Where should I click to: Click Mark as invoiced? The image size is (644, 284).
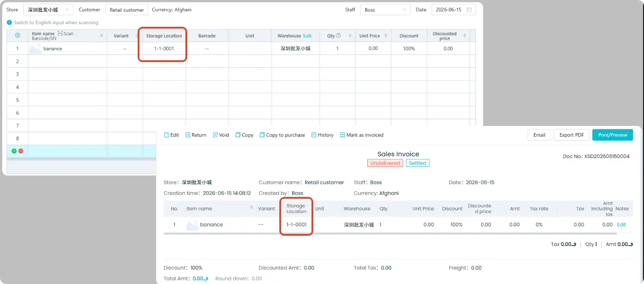pos(362,135)
